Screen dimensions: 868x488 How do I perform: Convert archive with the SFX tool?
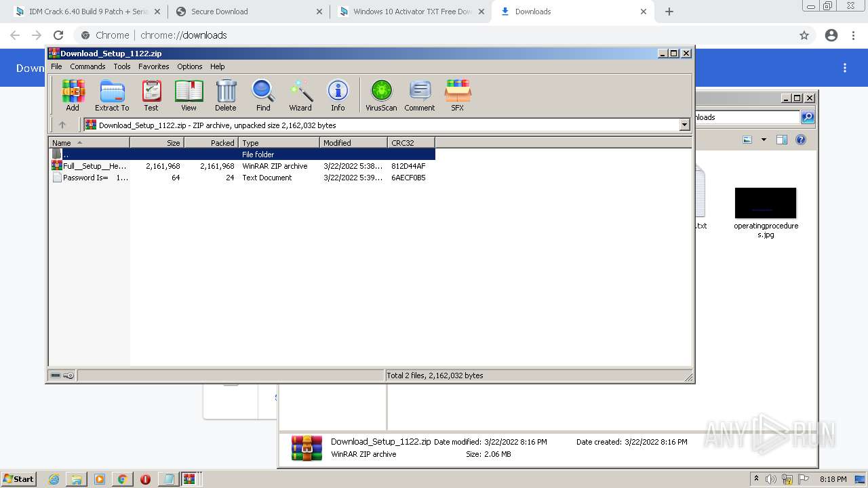click(458, 95)
